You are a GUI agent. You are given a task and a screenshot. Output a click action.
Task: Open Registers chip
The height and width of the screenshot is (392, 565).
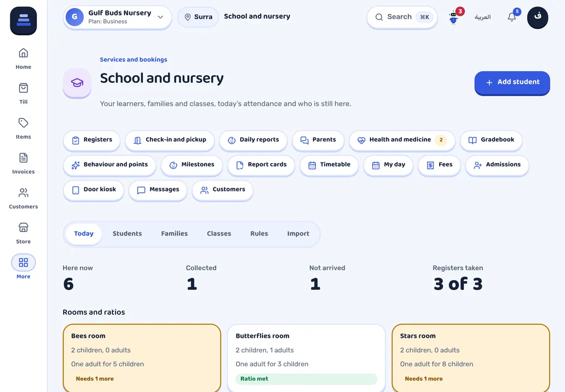point(91,140)
